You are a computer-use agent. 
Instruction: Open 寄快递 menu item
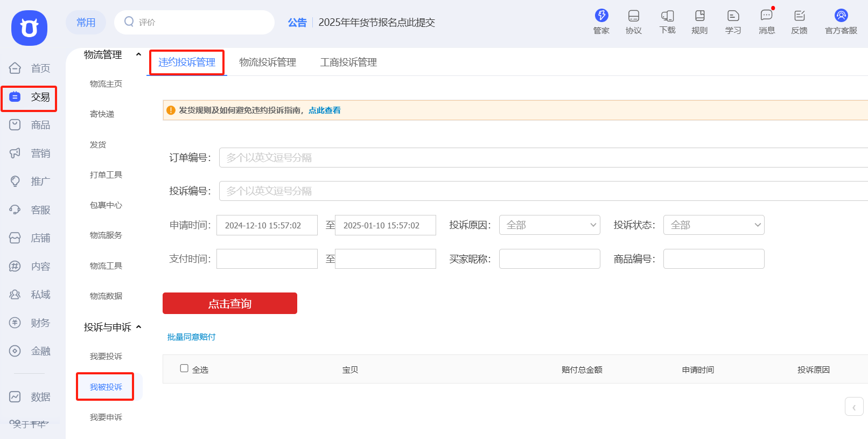[102, 114]
